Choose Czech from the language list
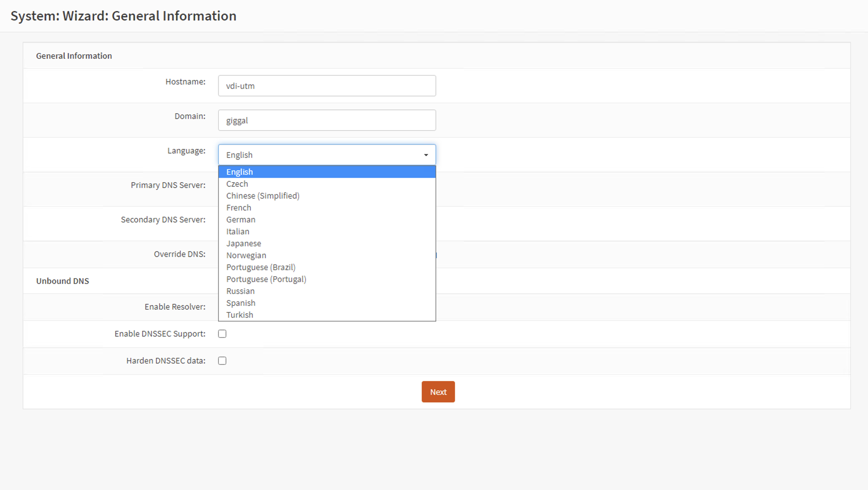This screenshot has width=868, height=490. coord(237,184)
